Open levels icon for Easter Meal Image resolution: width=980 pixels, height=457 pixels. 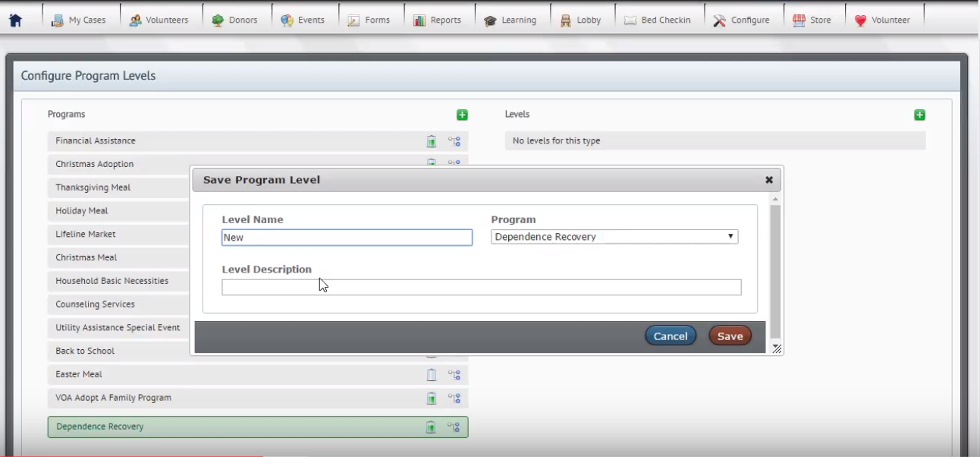click(454, 374)
